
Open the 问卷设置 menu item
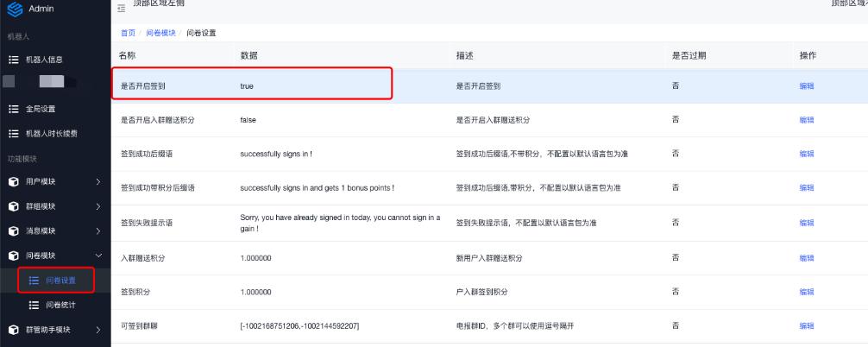[60, 281]
